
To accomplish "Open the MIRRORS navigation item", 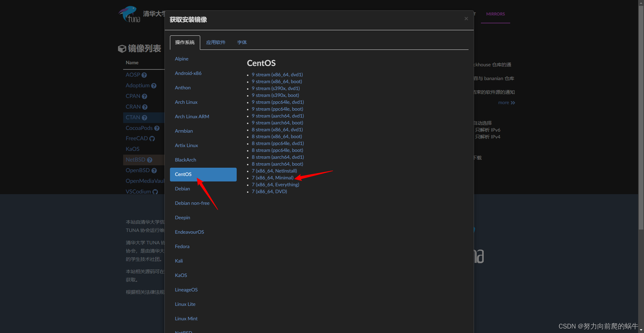I will coord(495,14).
